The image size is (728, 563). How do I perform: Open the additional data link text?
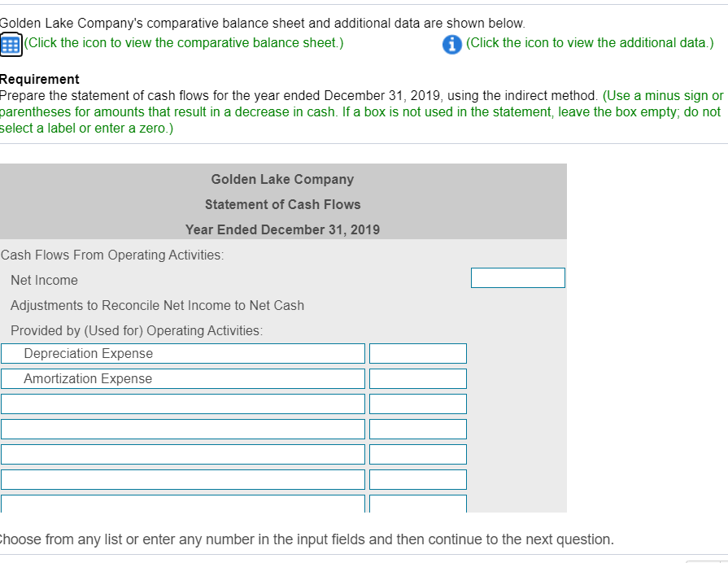click(x=589, y=45)
